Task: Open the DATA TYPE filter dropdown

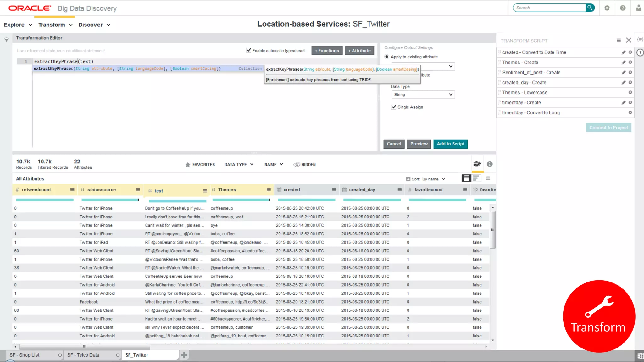Action: [239, 165]
